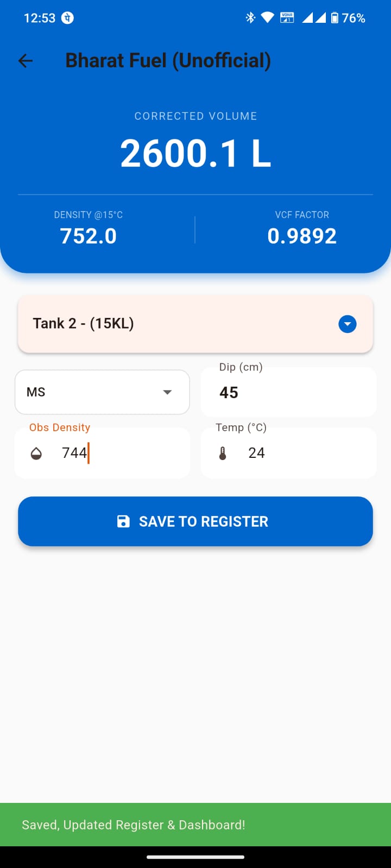Tap the Bluetooth status icon
The height and width of the screenshot is (868, 391).
pyautogui.click(x=250, y=18)
